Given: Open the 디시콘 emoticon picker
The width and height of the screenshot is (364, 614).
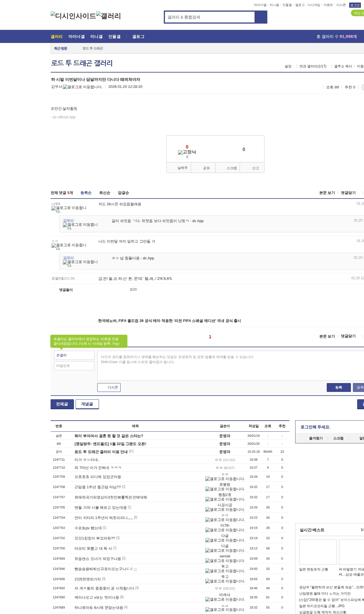Looking at the screenshot, I should pyautogui.click(x=109, y=387).
